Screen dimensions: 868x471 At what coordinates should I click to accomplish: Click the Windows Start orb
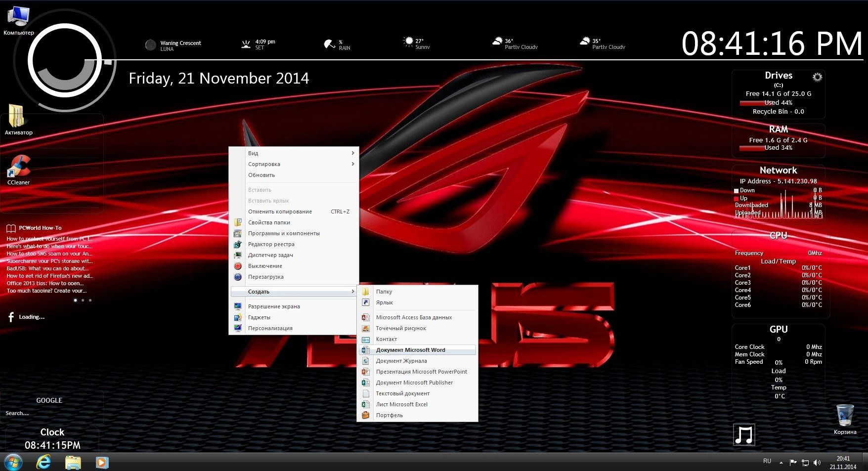point(13,462)
